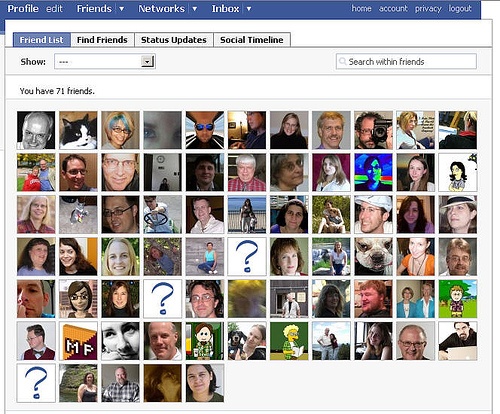Open the yellow Simpsons-style character avatar
Screen dimensions: 500x414
coord(289,341)
